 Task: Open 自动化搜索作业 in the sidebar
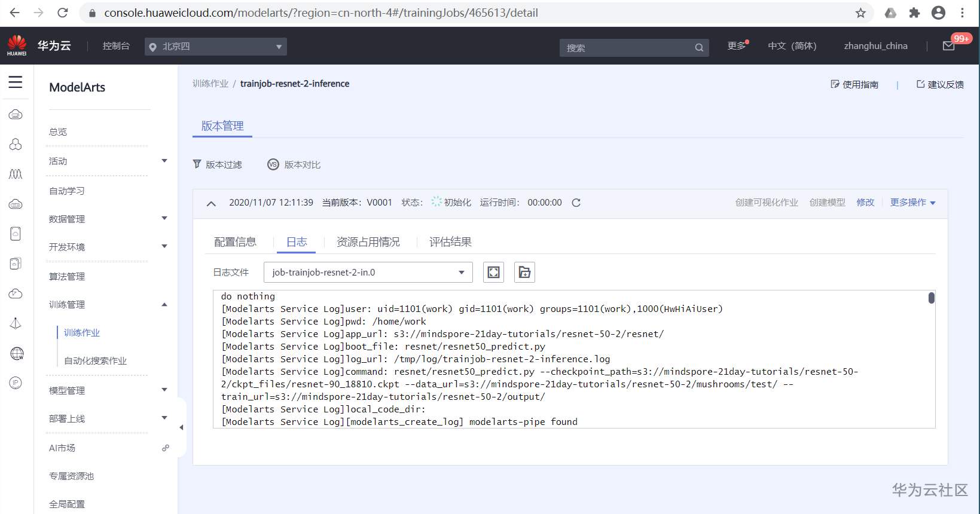pos(96,361)
